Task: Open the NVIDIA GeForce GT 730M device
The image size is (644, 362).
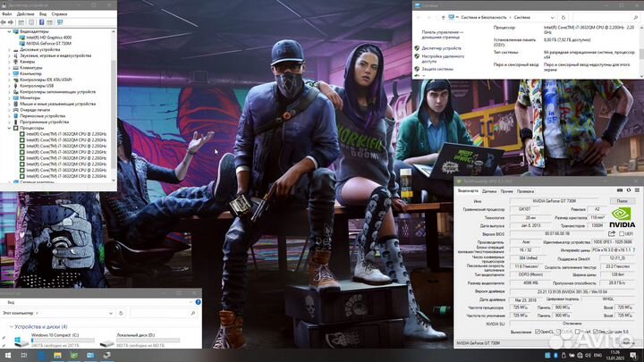Action: click(45, 42)
